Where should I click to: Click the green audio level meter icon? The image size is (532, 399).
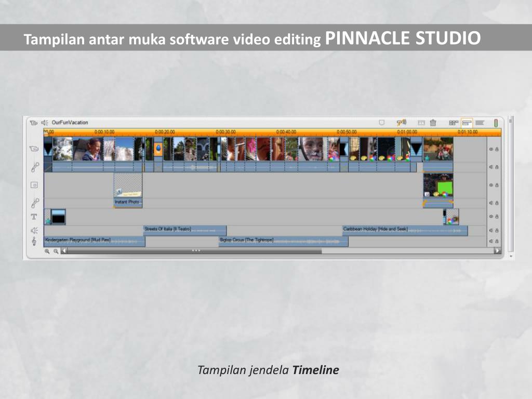(496, 123)
